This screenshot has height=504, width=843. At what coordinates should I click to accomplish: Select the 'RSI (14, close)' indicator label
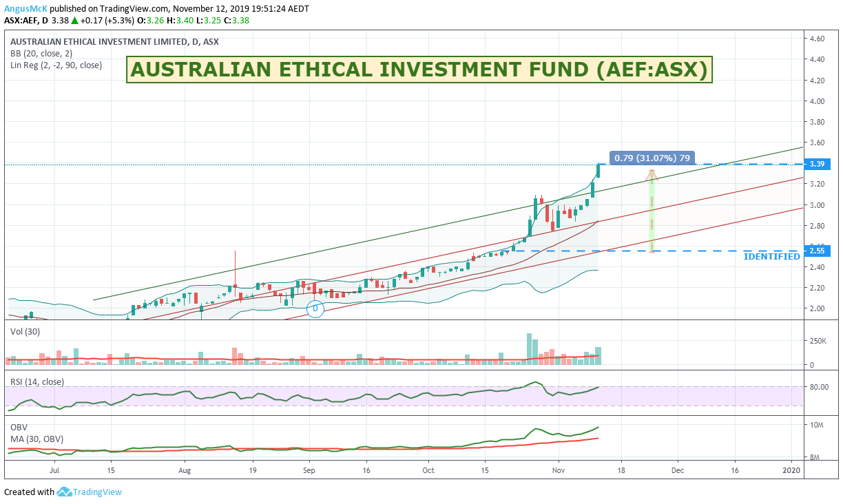tap(37, 381)
